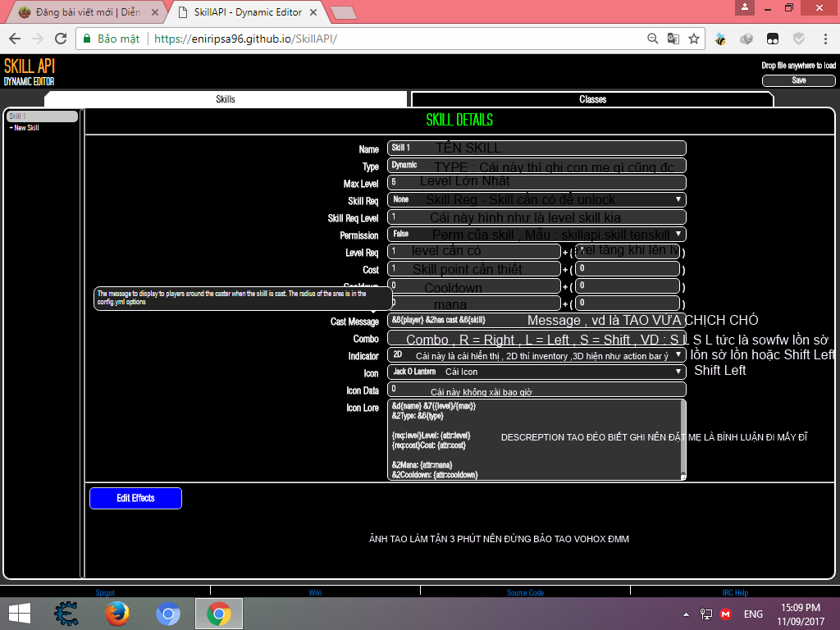Open the IRC Help footer link
Image resolution: width=840 pixels, height=630 pixels.
pyautogui.click(x=735, y=592)
